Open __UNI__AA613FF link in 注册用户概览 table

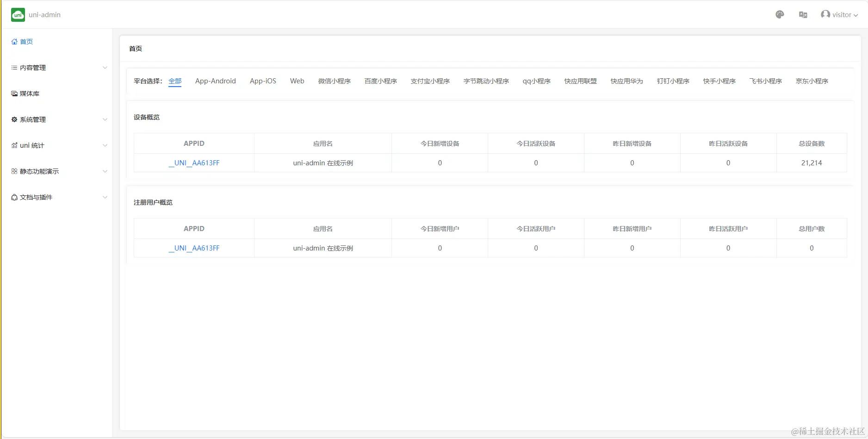194,248
